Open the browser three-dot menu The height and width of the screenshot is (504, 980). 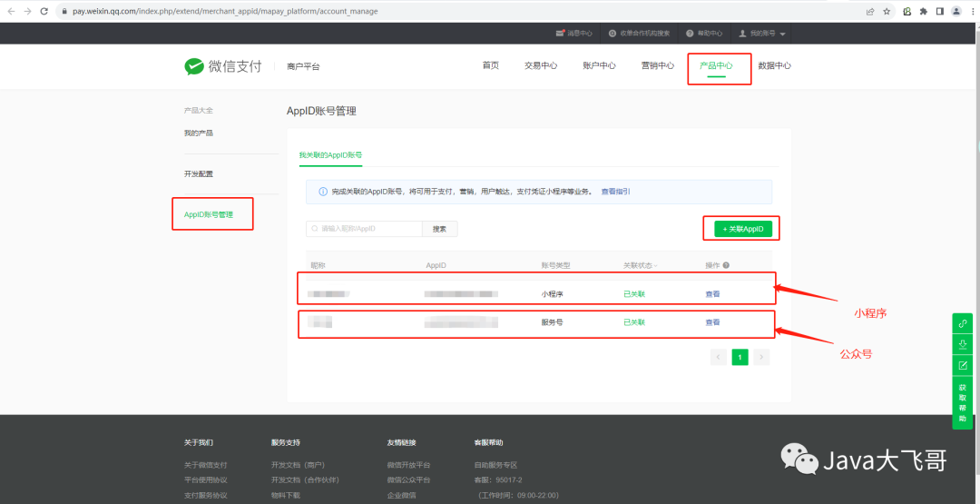(x=972, y=11)
